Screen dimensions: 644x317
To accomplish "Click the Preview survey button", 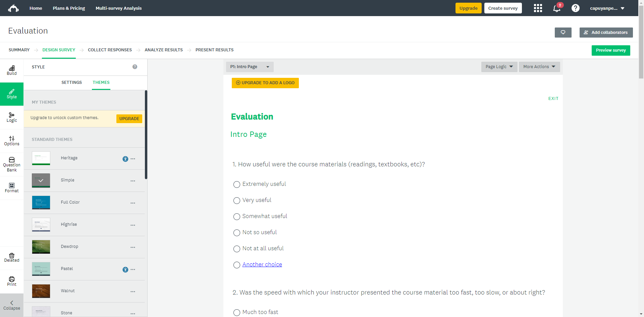I will tap(610, 50).
